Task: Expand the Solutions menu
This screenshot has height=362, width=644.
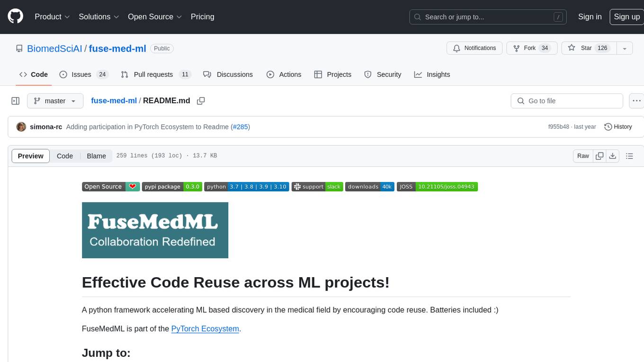Action: (98, 17)
